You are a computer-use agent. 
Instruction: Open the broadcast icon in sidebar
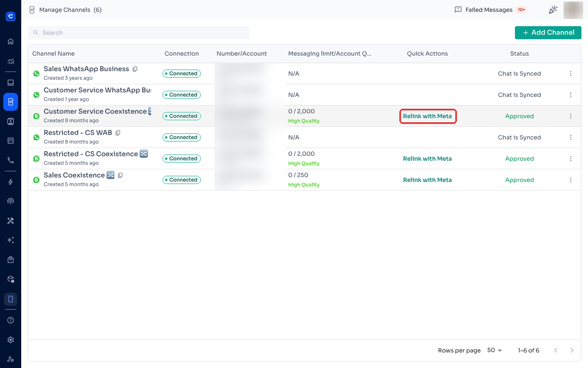[x=11, y=201]
